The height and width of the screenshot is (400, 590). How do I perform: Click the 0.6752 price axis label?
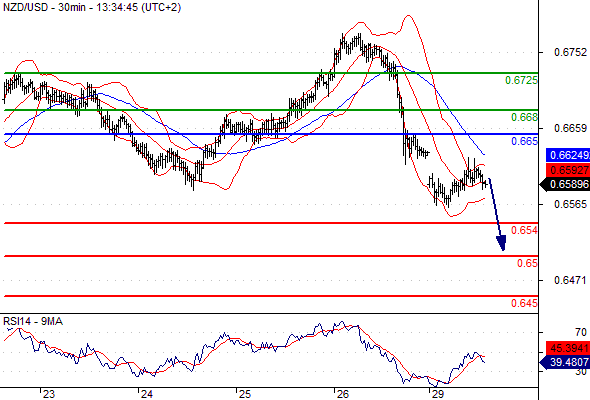(570, 52)
